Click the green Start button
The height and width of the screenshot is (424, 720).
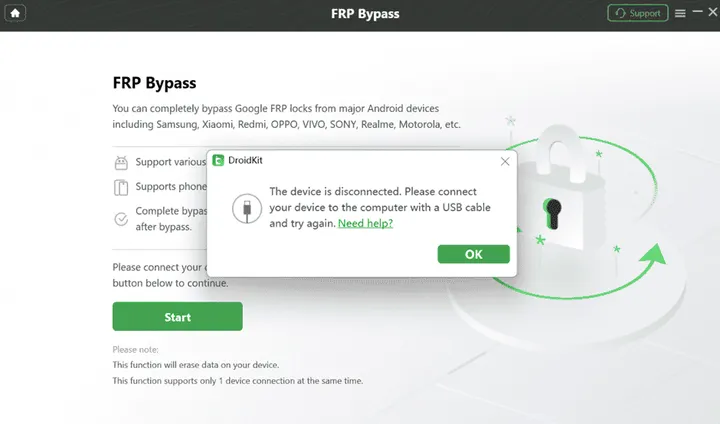coord(177,316)
